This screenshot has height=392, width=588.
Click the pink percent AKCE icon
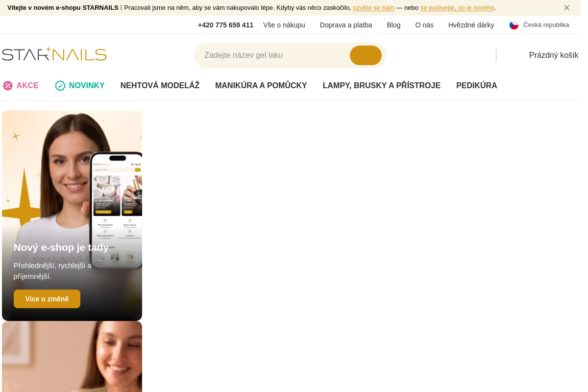[x=8, y=86]
